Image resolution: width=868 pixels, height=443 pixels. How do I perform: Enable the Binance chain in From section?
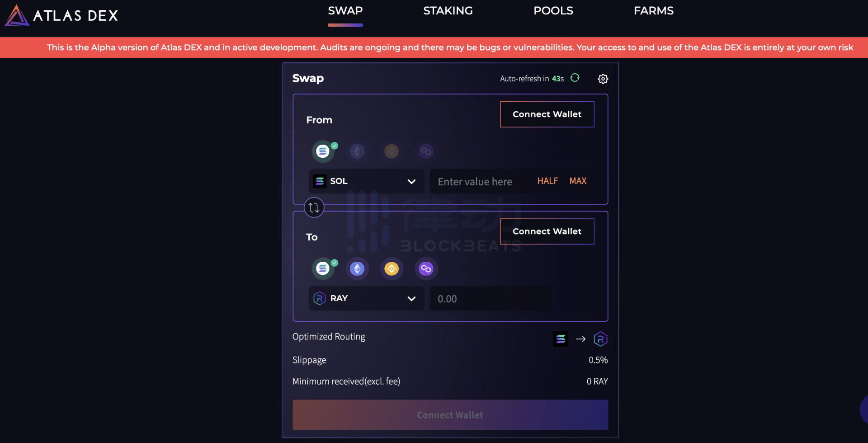(x=392, y=151)
